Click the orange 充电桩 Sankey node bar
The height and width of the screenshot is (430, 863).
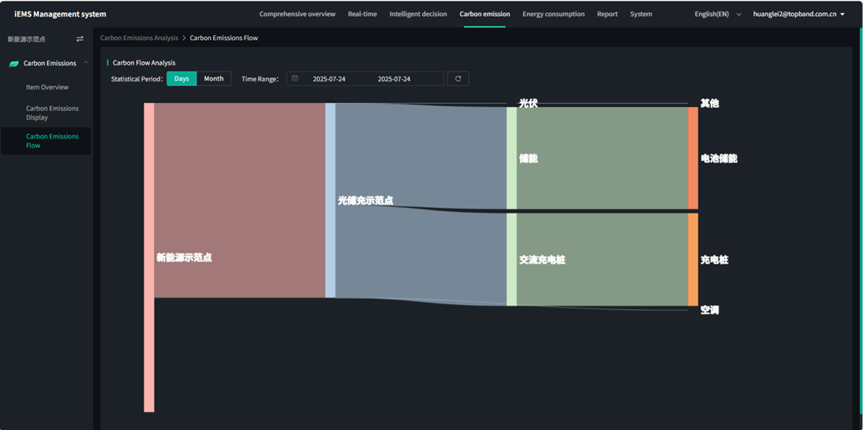(693, 259)
